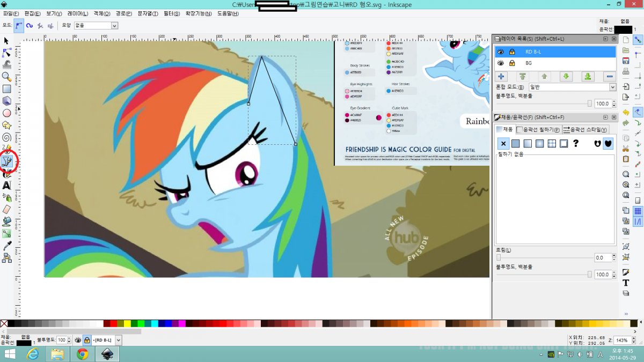Viewport: 644px width, 362px height.
Task: Click the Print document icon
Action: (x=626, y=70)
